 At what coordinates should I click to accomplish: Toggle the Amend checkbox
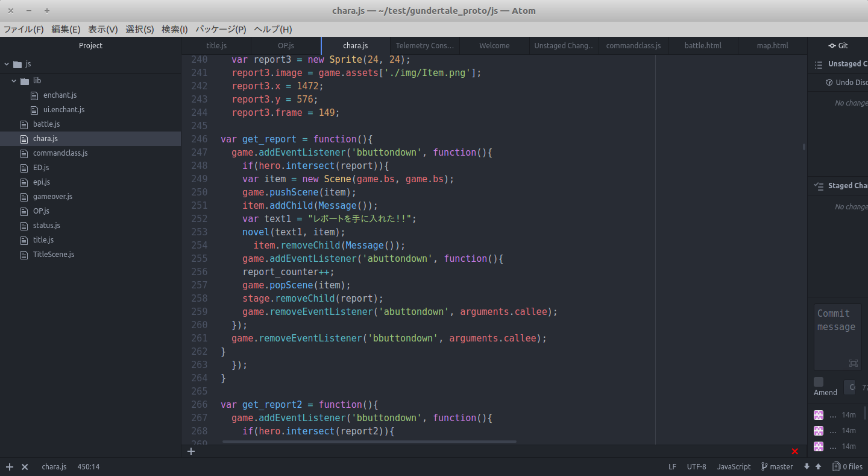click(x=819, y=382)
